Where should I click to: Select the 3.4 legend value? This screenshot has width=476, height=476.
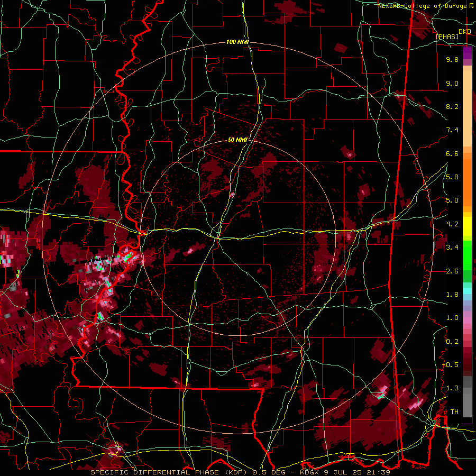pos(452,248)
